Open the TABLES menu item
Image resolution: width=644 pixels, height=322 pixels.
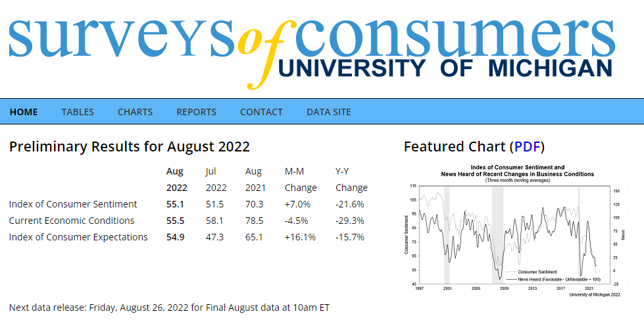[78, 112]
